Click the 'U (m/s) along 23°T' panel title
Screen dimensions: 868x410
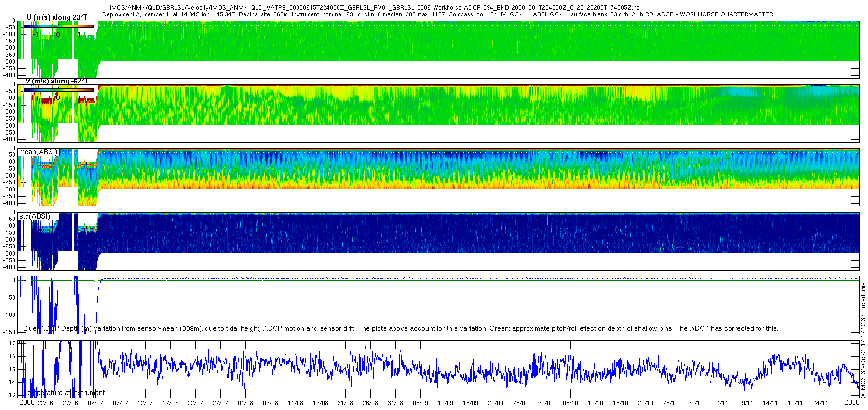[x=57, y=17]
